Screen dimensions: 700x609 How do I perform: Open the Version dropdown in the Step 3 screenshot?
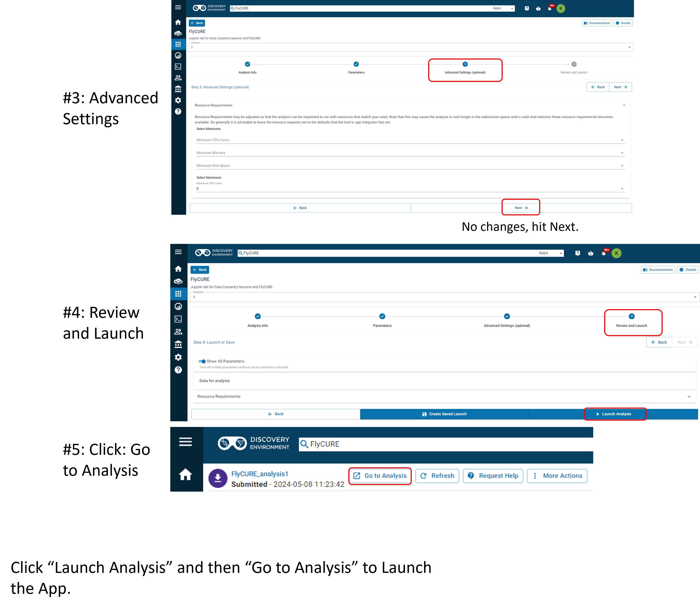coord(411,47)
